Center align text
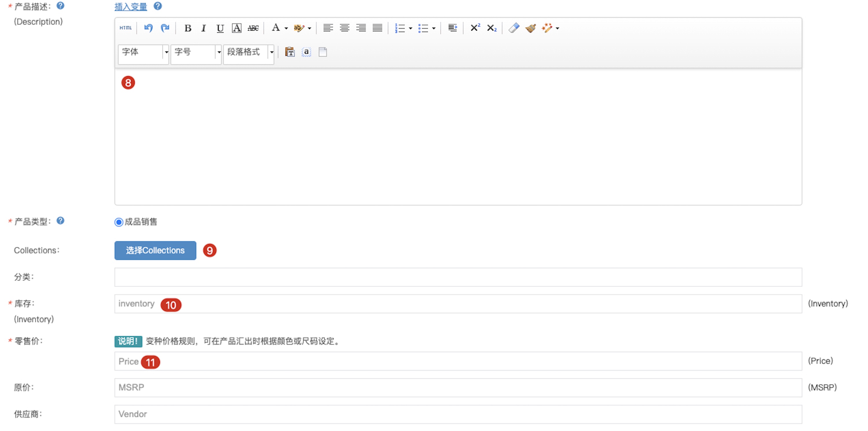The height and width of the screenshot is (431, 868). (x=344, y=28)
